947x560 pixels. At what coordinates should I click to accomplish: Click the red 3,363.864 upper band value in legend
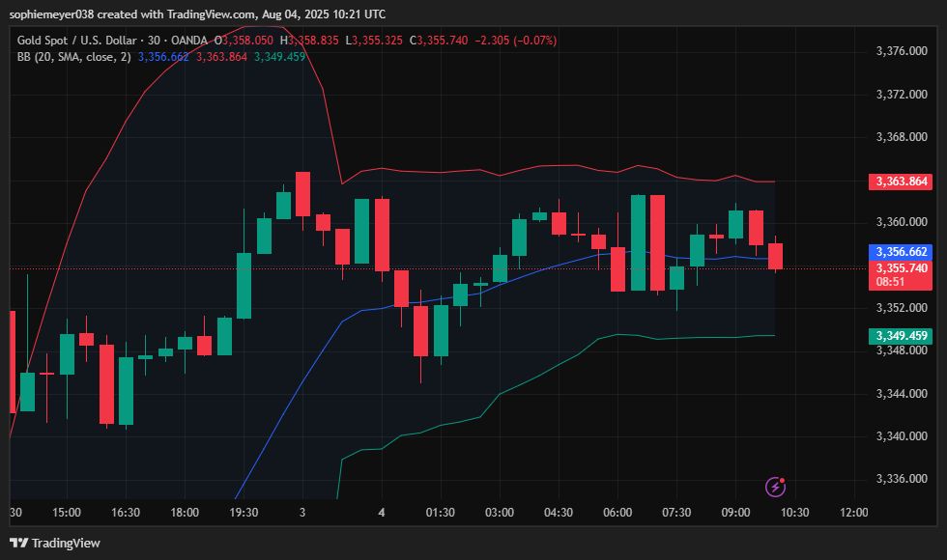[x=221, y=57]
